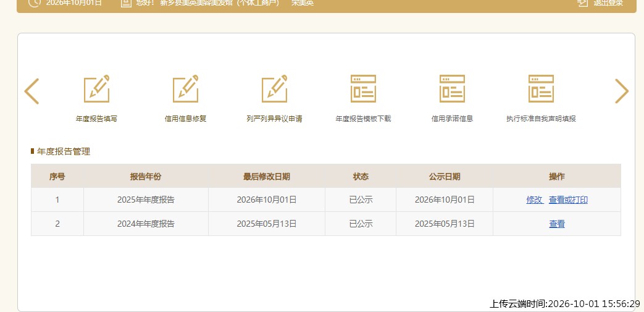Click the user profile icon in header

coord(126,3)
